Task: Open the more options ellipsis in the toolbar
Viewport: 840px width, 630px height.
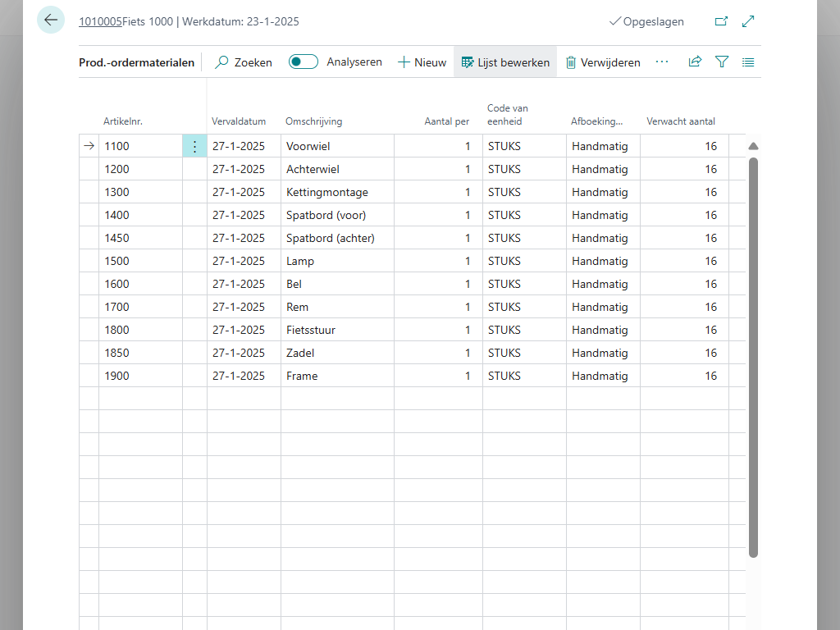Action: (662, 62)
